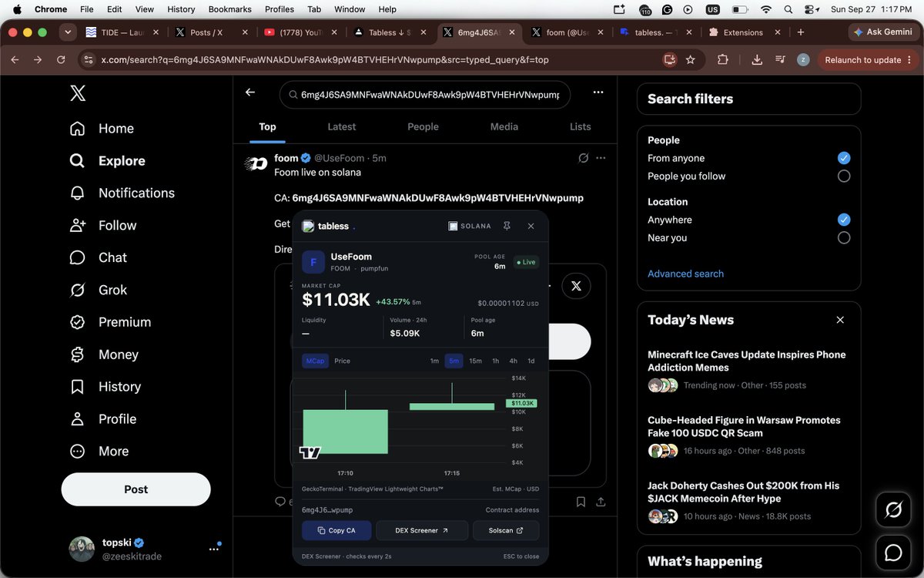Open DEX Screener link

[422, 530]
